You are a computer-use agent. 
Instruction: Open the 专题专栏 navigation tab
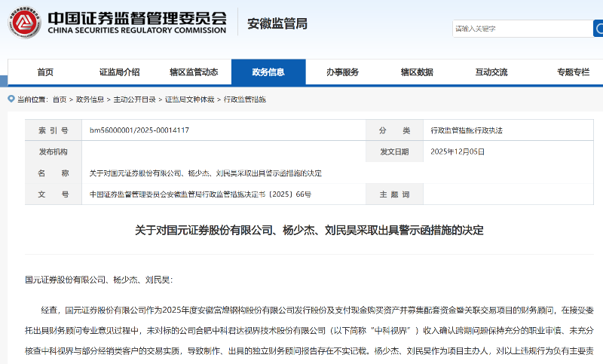(573, 72)
